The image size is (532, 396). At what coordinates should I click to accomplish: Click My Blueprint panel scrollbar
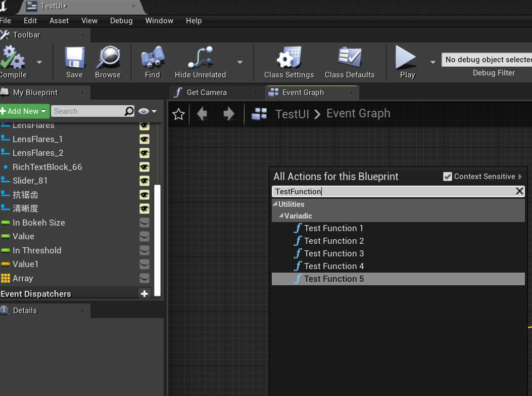157,240
